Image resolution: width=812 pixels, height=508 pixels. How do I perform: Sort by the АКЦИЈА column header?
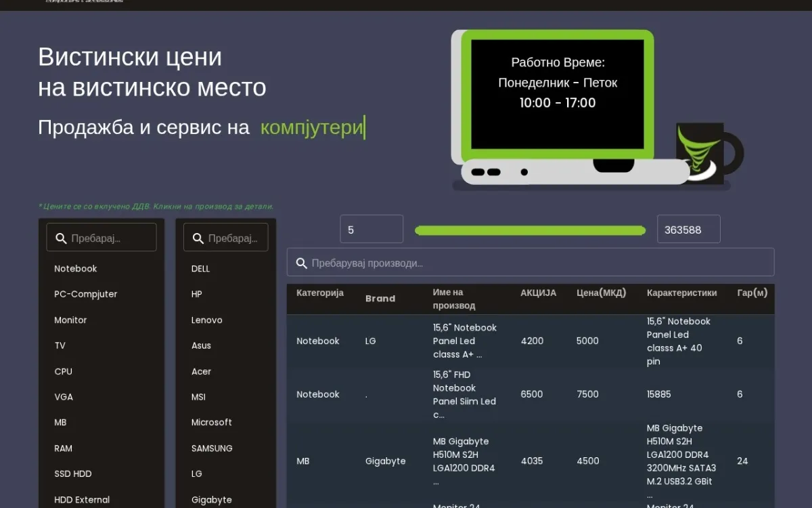pos(539,293)
